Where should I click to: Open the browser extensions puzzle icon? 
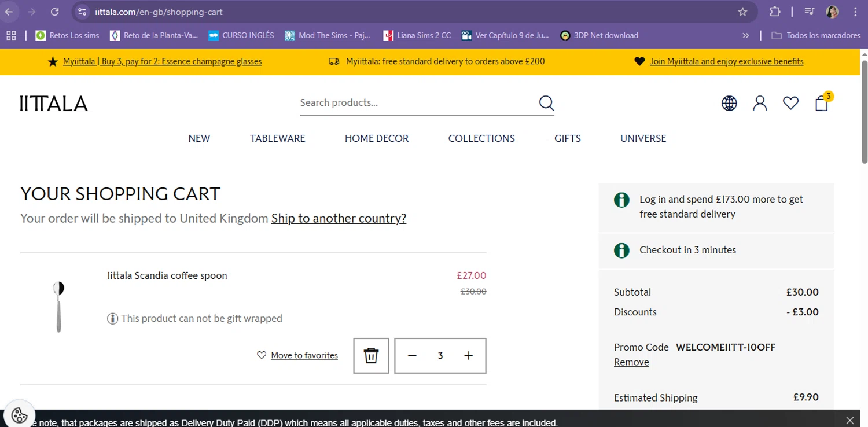click(x=775, y=12)
